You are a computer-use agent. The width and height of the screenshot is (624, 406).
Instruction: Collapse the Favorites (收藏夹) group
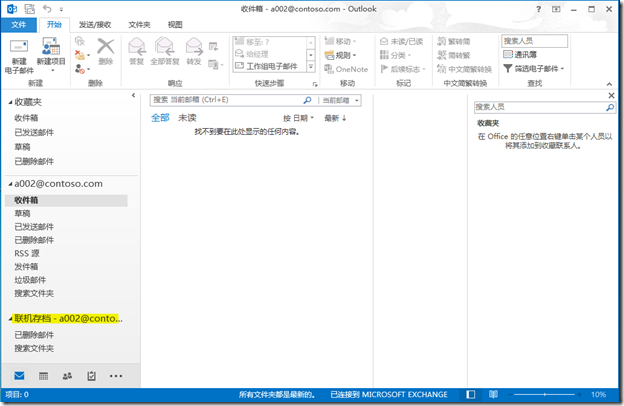(10, 102)
